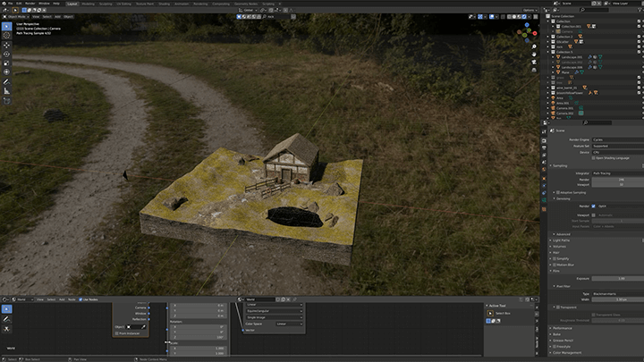The width and height of the screenshot is (644, 362).
Task: Select the Select Box tool in viewport toolbar
Action: coord(6,27)
